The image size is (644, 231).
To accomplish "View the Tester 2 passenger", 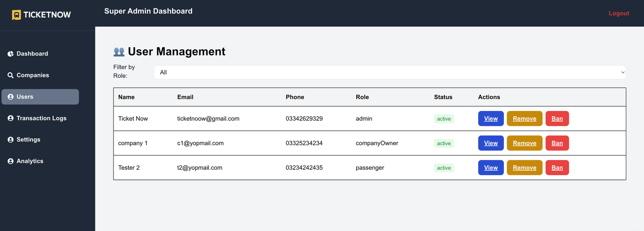I will (x=491, y=168).
